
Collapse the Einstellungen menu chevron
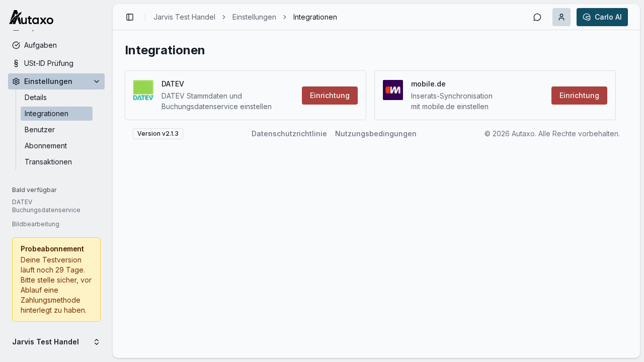coord(97,81)
